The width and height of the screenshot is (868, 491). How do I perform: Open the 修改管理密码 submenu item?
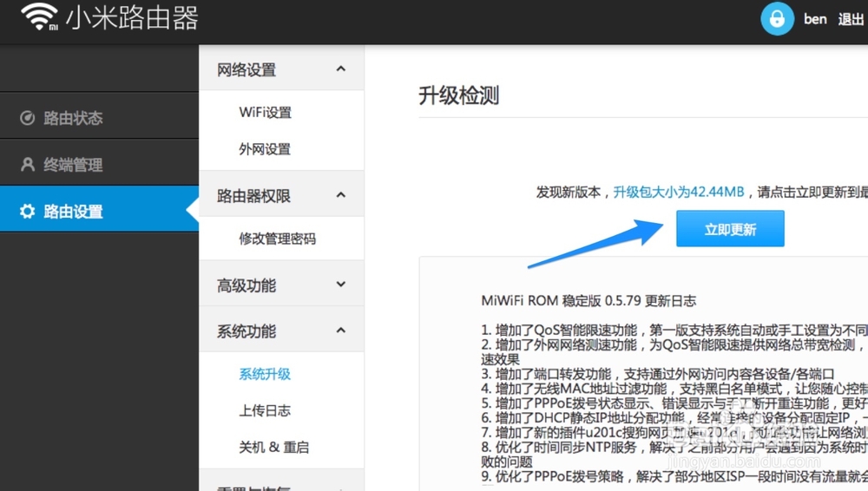coord(278,239)
